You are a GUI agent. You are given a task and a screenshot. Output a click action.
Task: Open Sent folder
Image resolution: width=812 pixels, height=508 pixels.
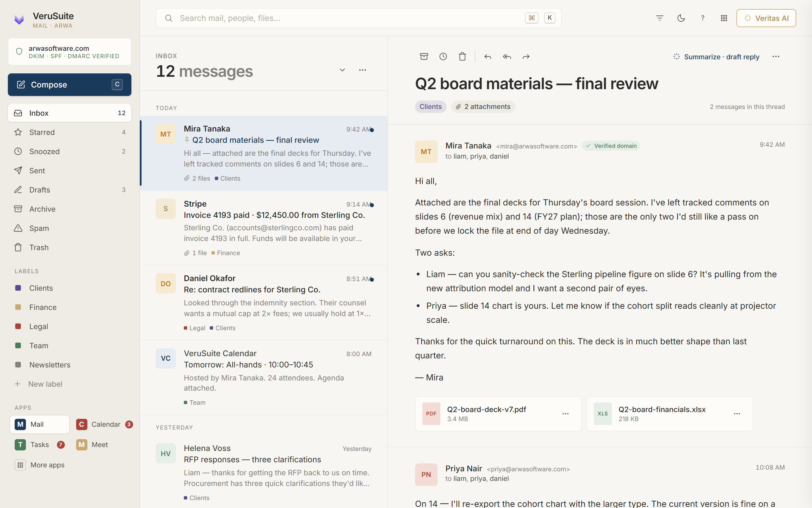pos(69,170)
